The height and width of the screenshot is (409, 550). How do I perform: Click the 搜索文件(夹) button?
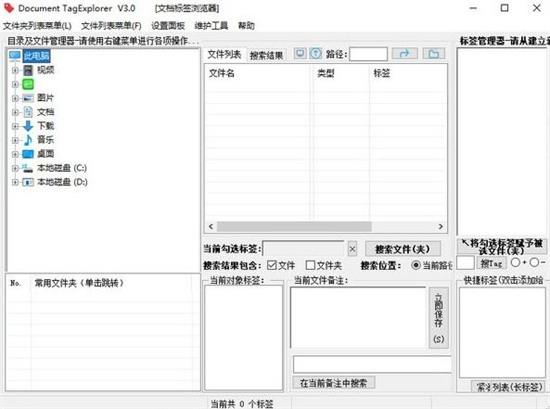(403, 249)
